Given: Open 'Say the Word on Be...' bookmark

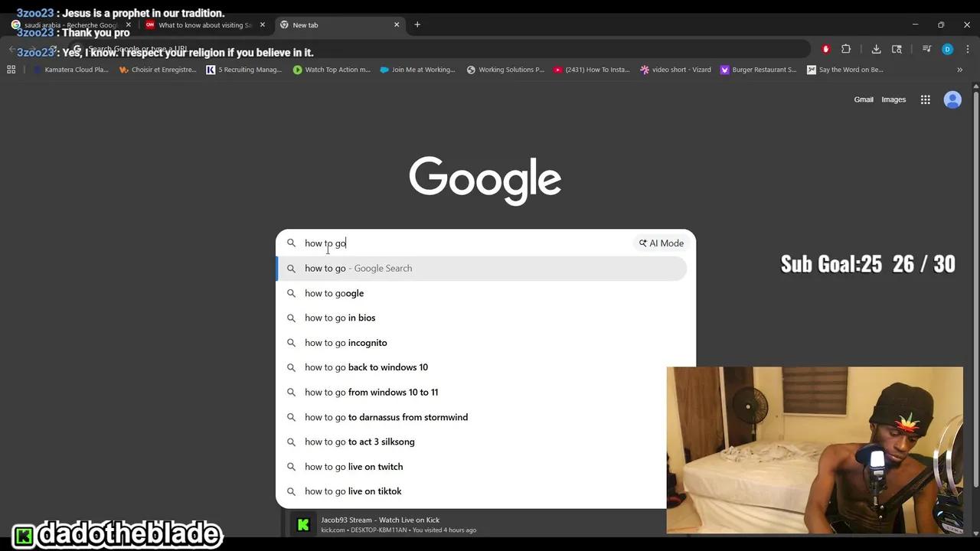Looking at the screenshot, I should 845,70.
